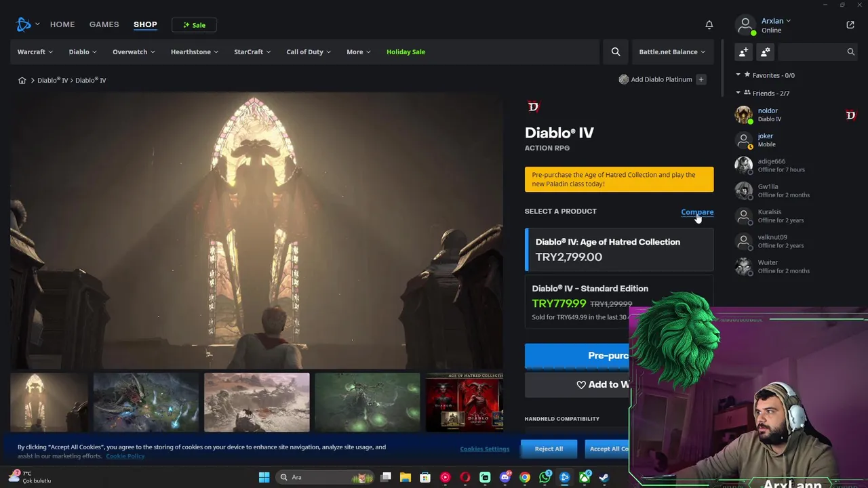This screenshot has height=488, width=868.
Task: Click the Add Friend icon
Action: tap(744, 52)
